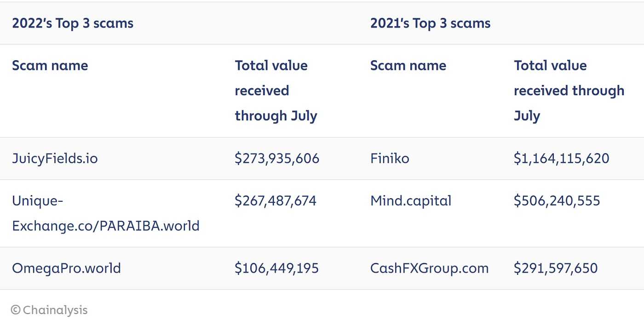
Task: Select the OmegaPro.world scam name cell
Action: (x=66, y=268)
